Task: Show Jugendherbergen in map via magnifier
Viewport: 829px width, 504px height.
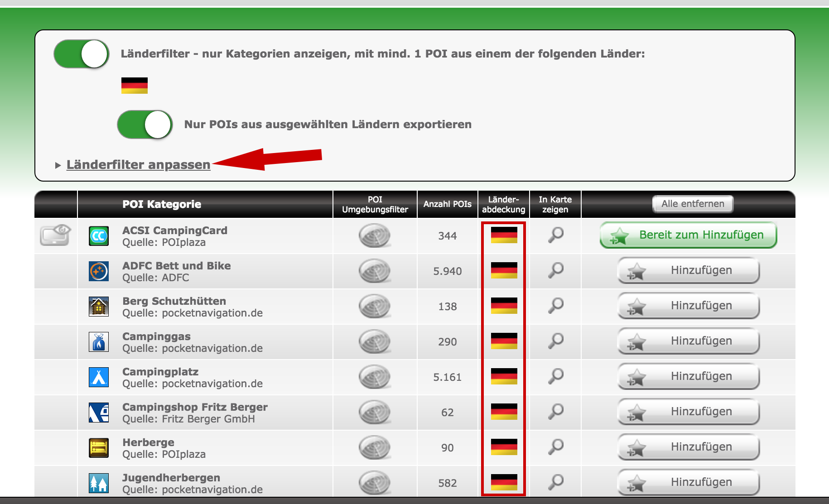Action: (555, 482)
